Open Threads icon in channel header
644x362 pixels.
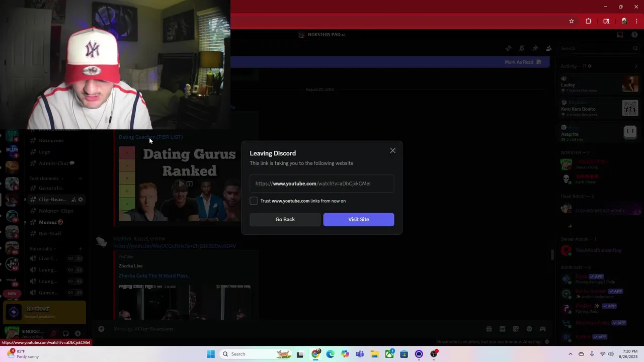[509, 48]
